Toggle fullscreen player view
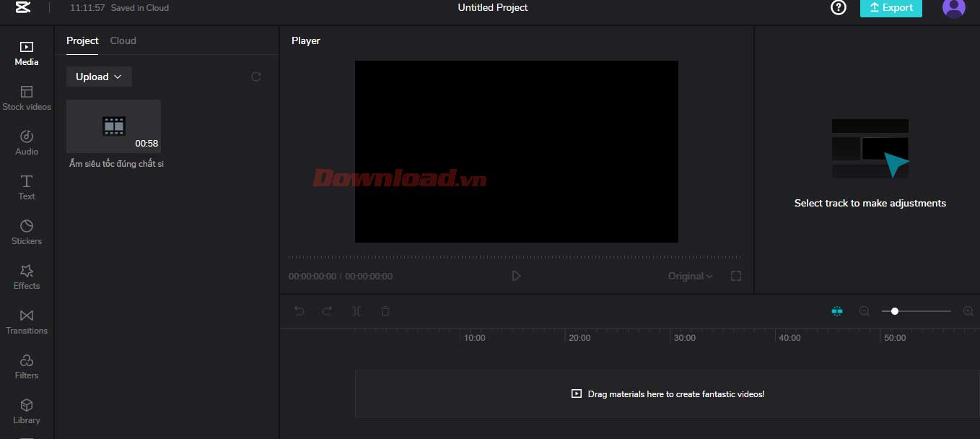The image size is (980, 439). click(x=735, y=276)
